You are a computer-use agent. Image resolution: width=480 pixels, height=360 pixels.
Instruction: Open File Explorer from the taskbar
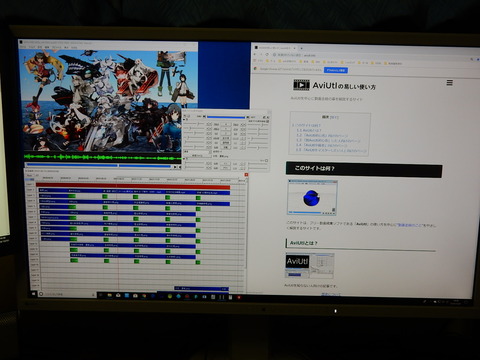coord(109,295)
